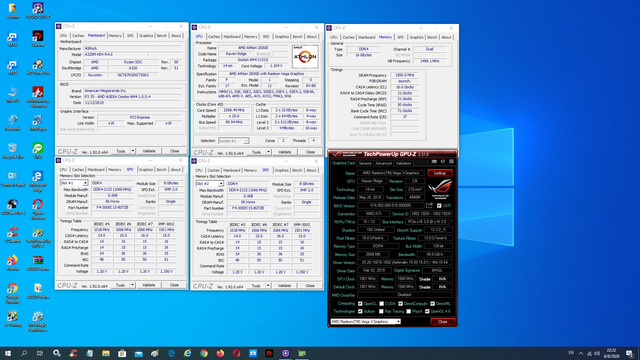Open the GPU selection dropdown in GPU-Z

tap(365, 322)
